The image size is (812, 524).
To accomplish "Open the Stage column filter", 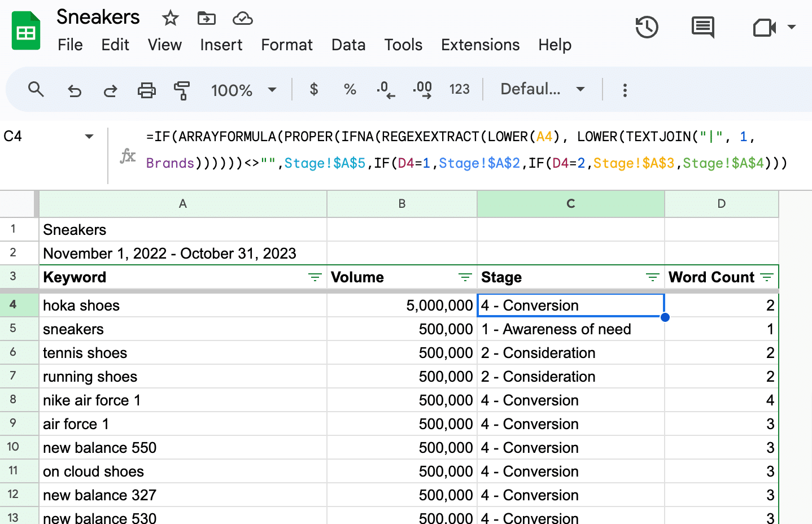I will click(652, 277).
